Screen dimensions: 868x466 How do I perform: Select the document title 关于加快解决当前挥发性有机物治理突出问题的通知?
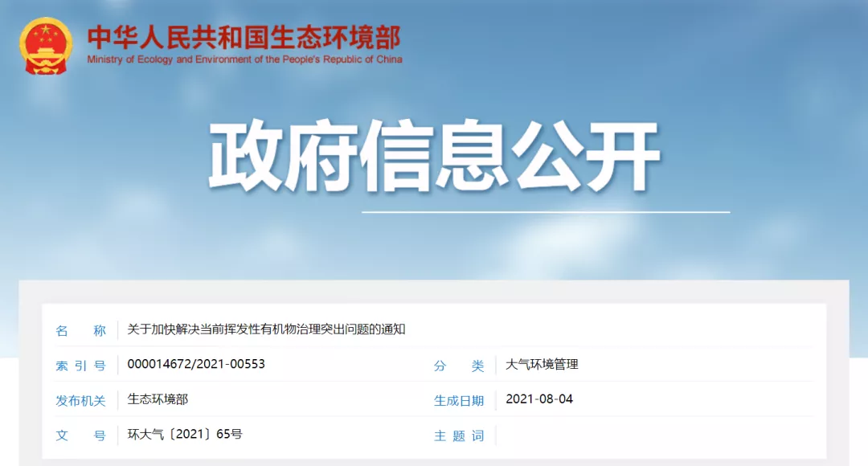(x=266, y=329)
